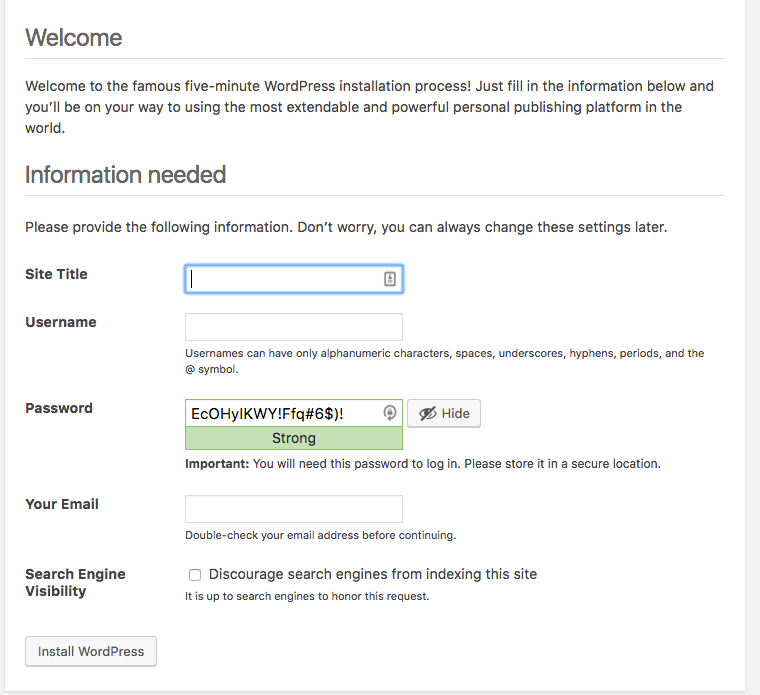
Task: Click the Your Email input field
Action: 294,509
